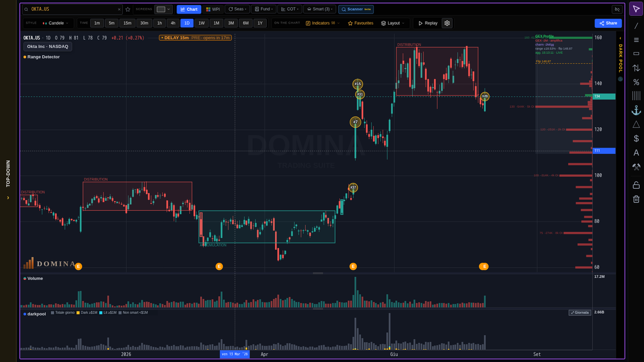Screen dimensions: 644x362
Task: Open Favourites list
Action: [361, 23]
